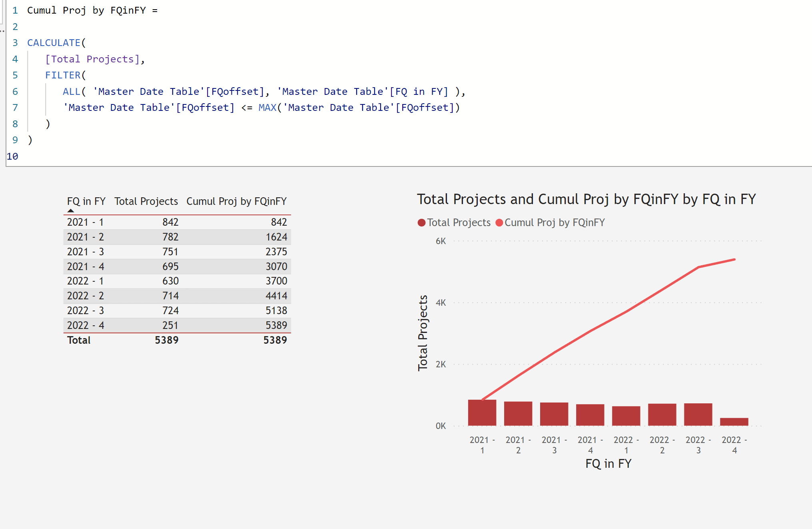This screenshot has width=812, height=529.
Task: Click the 2022 - 2 bar in chart
Action: point(662,415)
